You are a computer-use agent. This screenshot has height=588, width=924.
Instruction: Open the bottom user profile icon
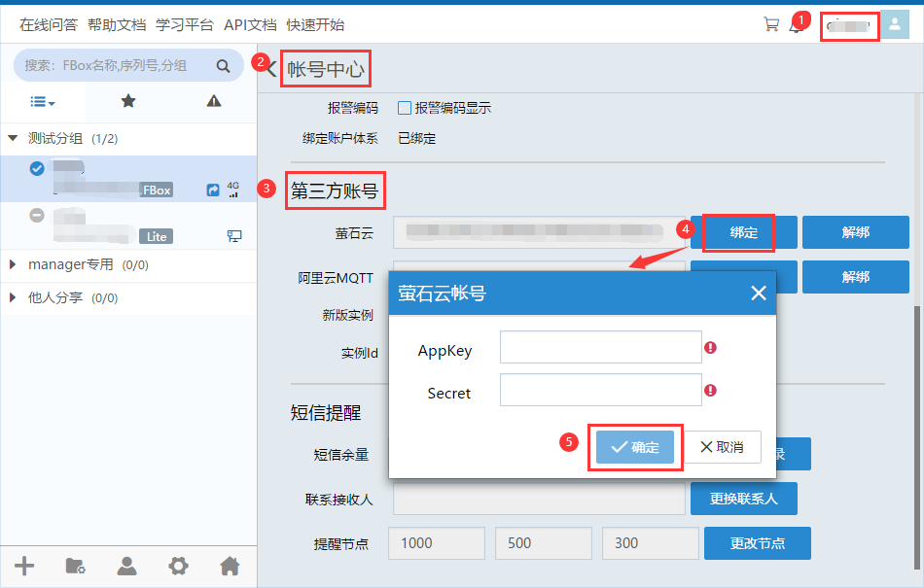tap(126, 566)
